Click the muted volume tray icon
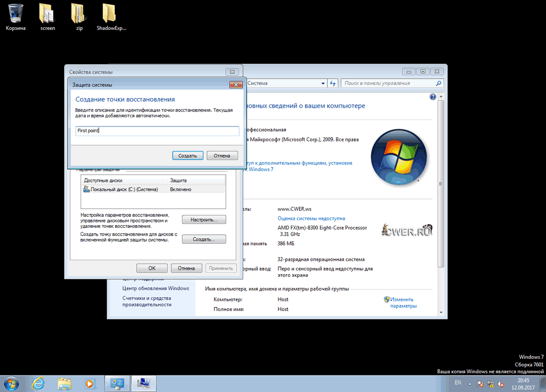This screenshot has height=392, width=546. (501, 383)
